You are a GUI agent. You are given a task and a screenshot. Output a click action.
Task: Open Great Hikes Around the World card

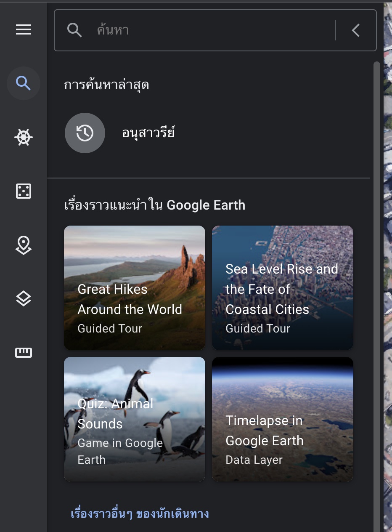point(135,288)
